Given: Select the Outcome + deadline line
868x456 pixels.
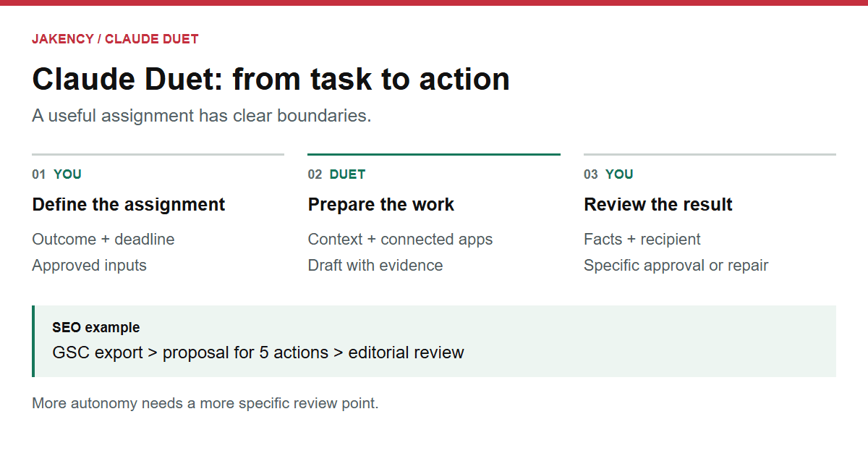Looking at the screenshot, I should coord(103,240).
